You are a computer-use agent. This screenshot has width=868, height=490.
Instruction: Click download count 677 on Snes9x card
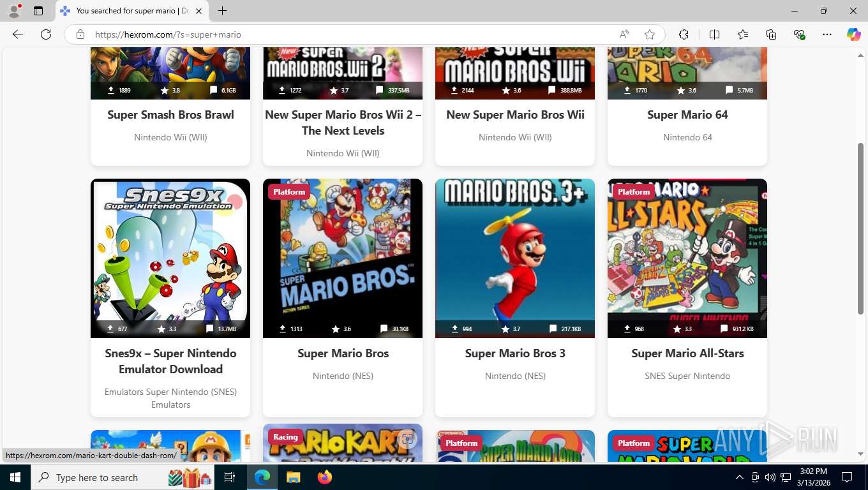pos(117,329)
